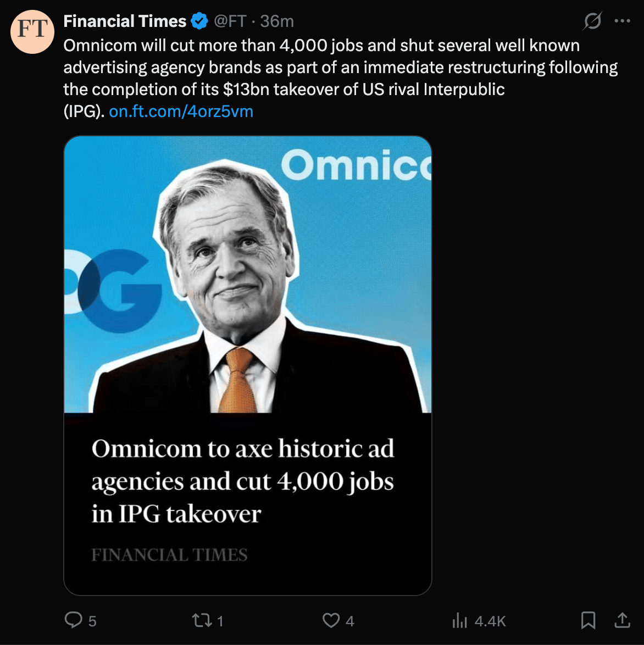This screenshot has width=644, height=645.
Task: Open the three-dot more options menu
Action: 622,21
